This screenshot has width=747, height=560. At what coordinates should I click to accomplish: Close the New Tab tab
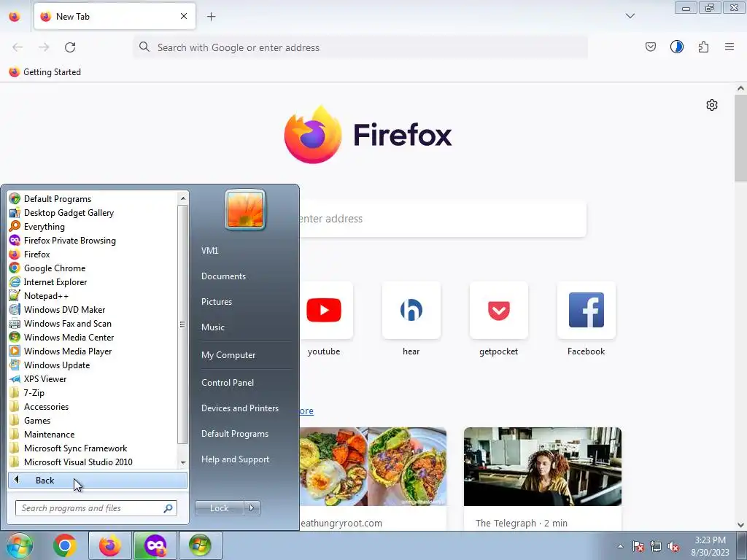point(184,16)
